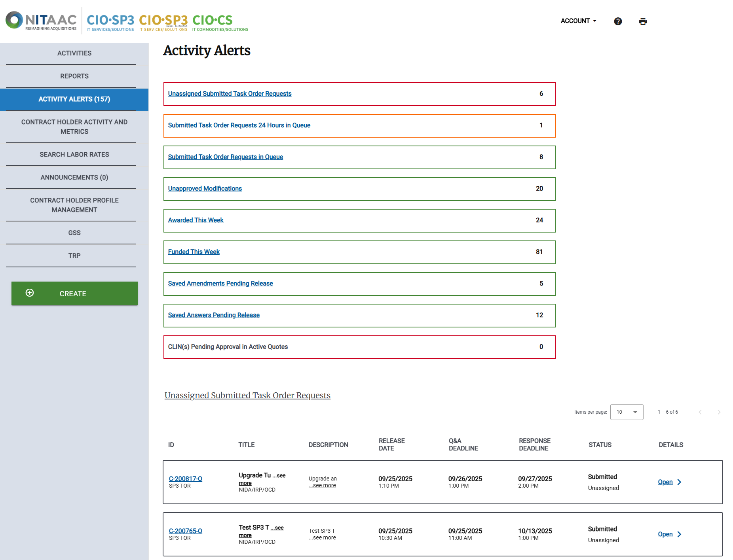Open the Funded This Week list
733x560 pixels.
click(x=194, y=252)
